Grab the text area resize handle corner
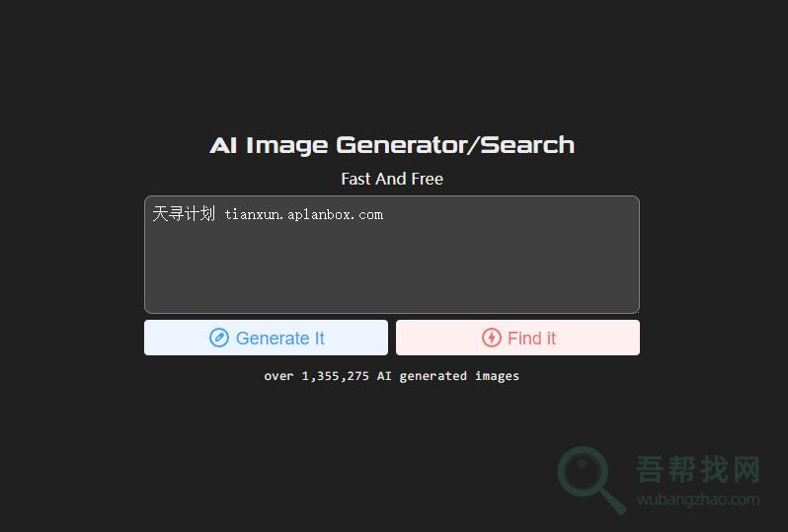788x532 pixels. pyautogui.click(x=636, y=310)
